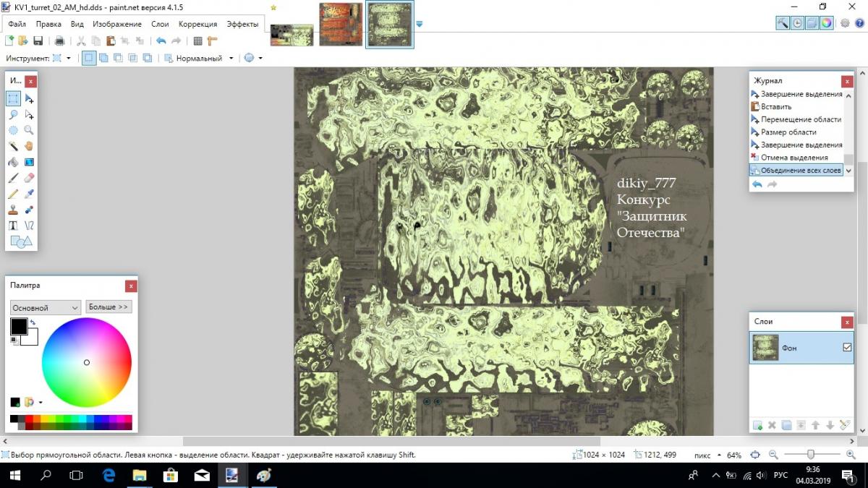Select Отмена выделения history entry
The width and height of the screenshot is (868, 488).
[x=796, y=157]
